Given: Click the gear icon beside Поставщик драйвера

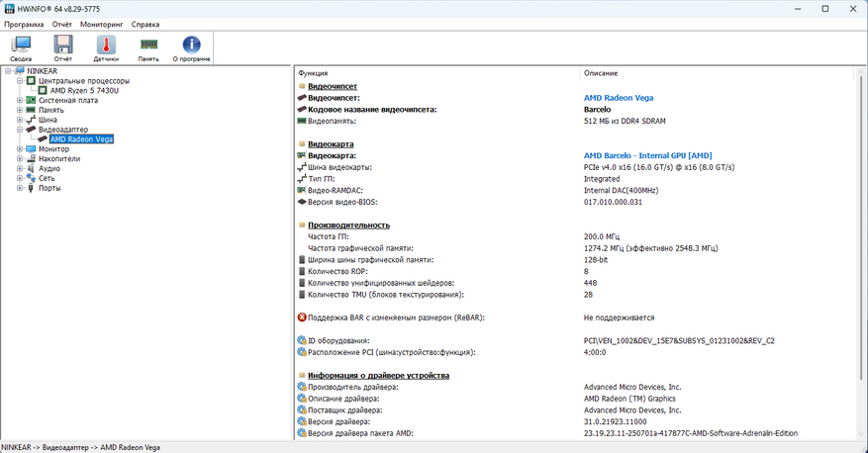Looking at the screenshot, I should pos(302,409).
